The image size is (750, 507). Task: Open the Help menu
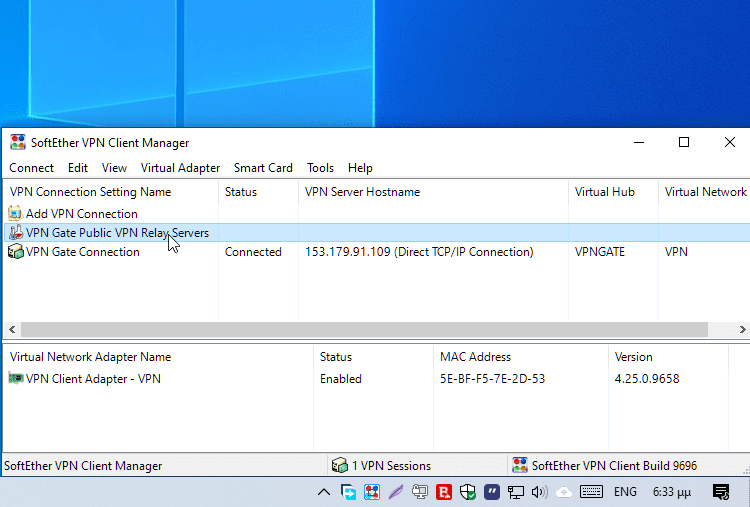(360, 168)
